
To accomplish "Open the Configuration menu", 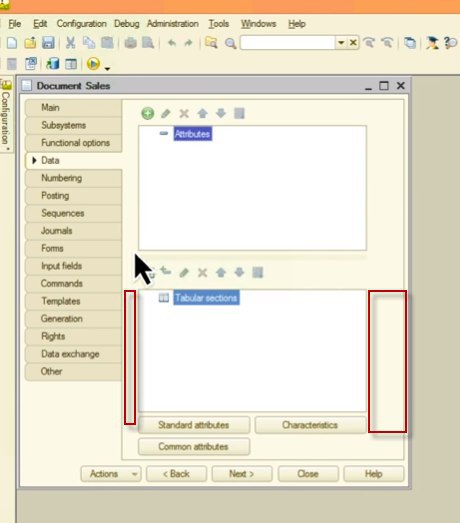I will [81, 24].
